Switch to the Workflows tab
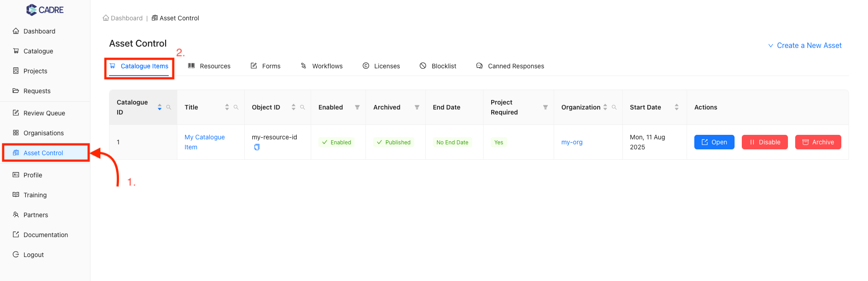This screenshot has width=868, height=281. coord(322,66)
